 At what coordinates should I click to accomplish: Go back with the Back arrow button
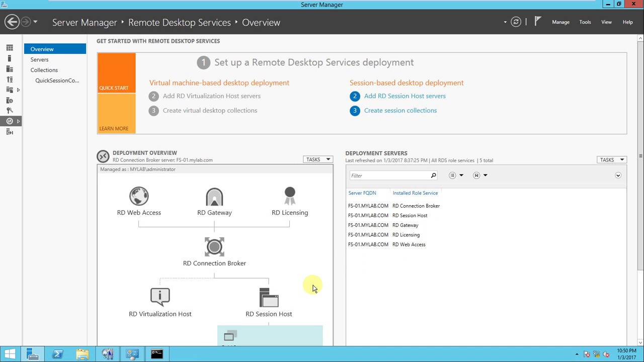(x=12, y=22)
